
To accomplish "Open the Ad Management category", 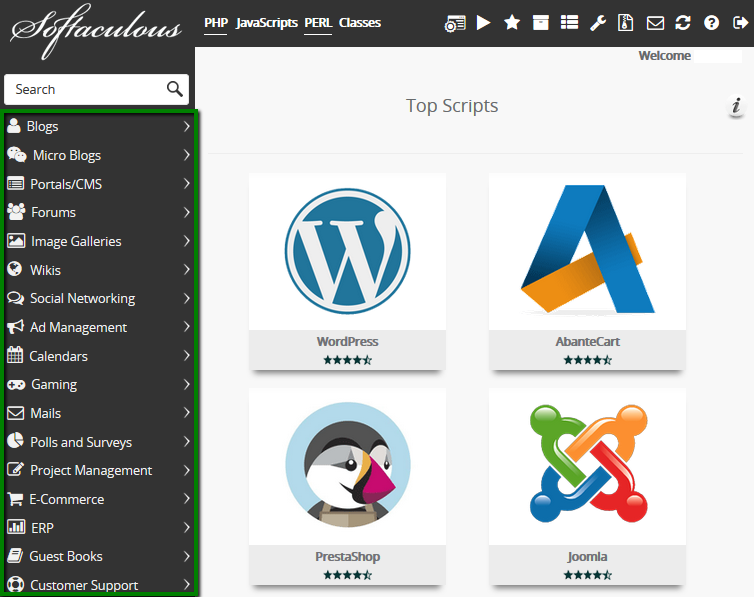I will (x=78, y=327).
